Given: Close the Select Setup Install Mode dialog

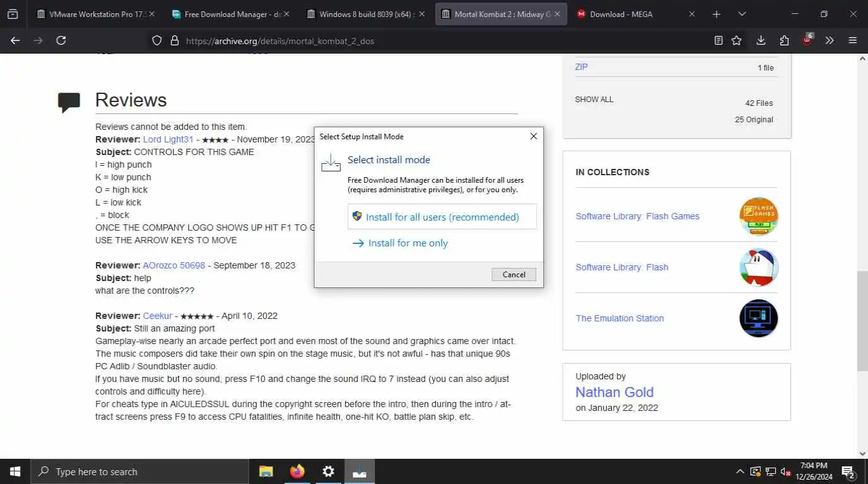Looking at the screenshot, I should pos(533,136).
